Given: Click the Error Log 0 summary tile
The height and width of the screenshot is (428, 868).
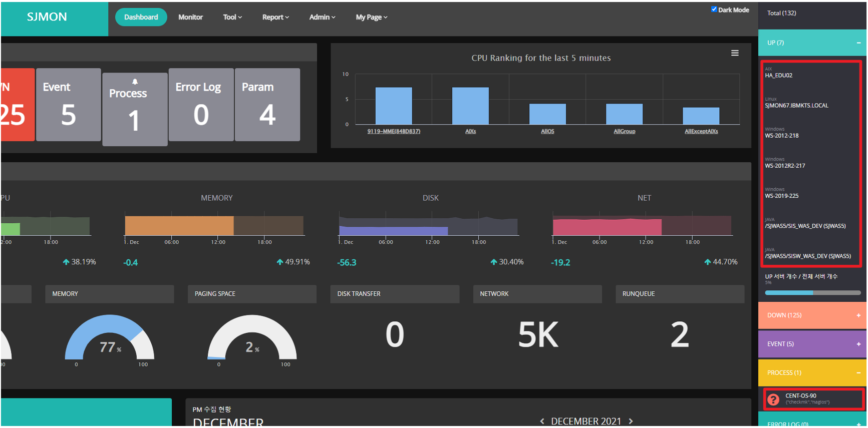Looking at the screenshot, I should click(201, 105).
